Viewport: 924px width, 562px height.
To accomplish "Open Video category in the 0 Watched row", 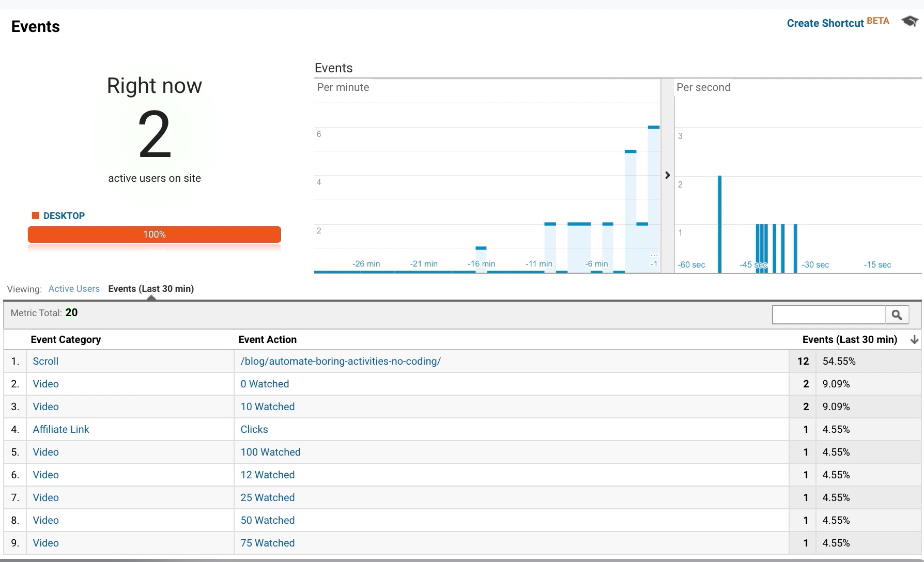I will point(45,384).
